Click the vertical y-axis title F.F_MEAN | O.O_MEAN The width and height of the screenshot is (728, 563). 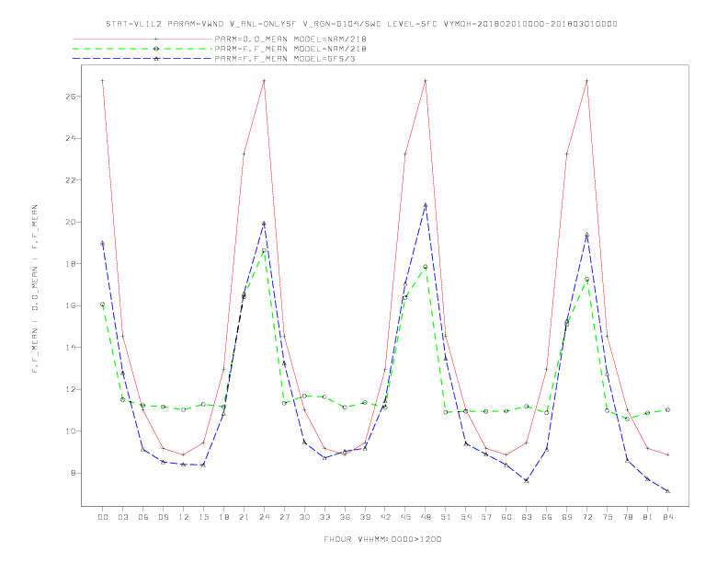click(x=35, y=289)
